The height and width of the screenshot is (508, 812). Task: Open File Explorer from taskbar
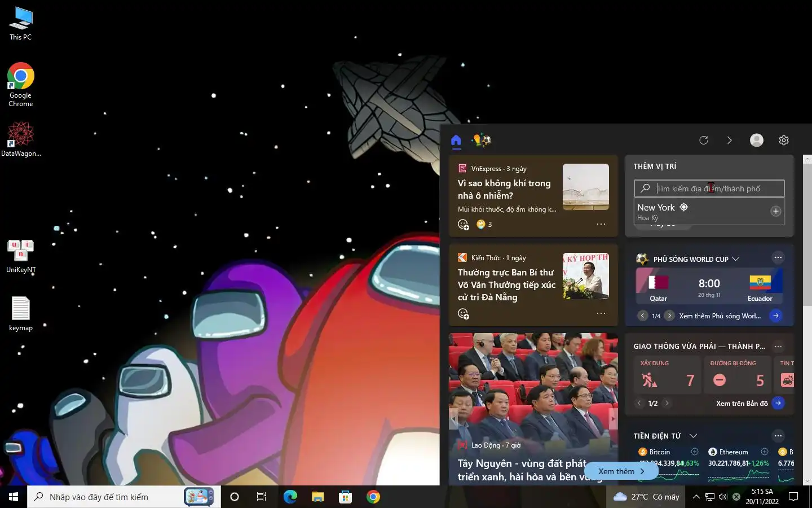tap(317, 497)
